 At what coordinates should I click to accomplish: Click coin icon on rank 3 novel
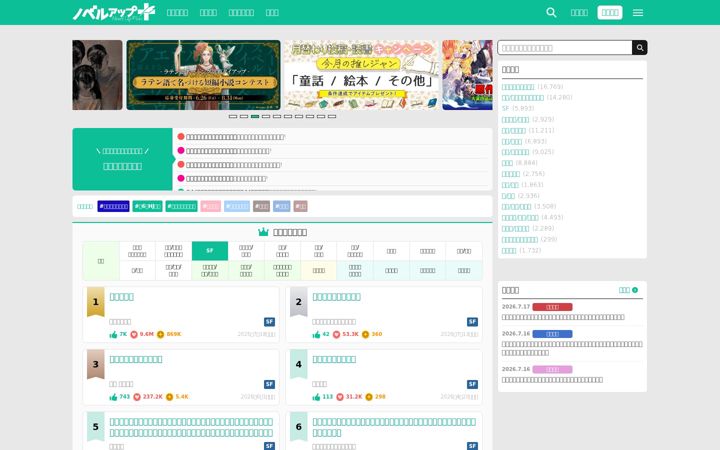[169, 397]
